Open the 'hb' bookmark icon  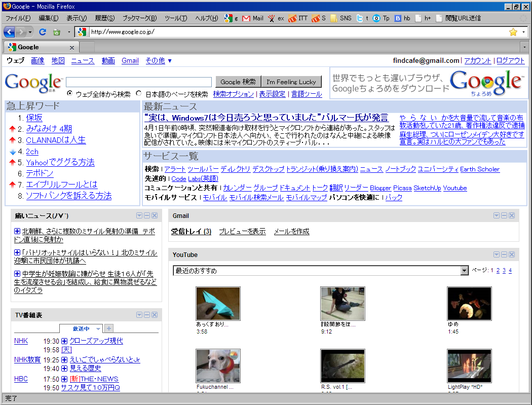(402, 18)
